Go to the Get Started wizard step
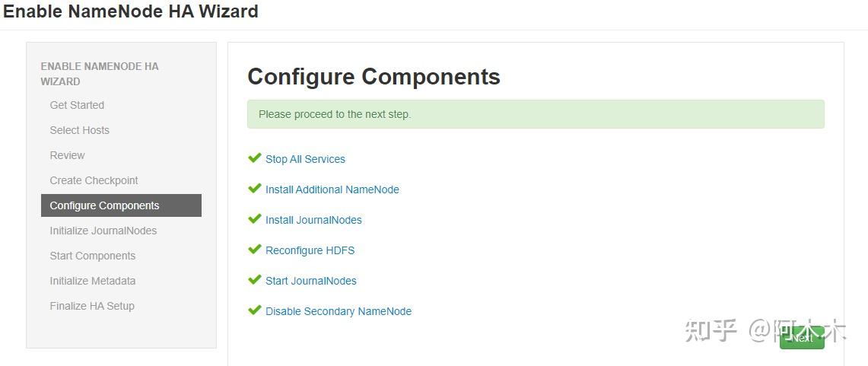 tap(77, 105)
